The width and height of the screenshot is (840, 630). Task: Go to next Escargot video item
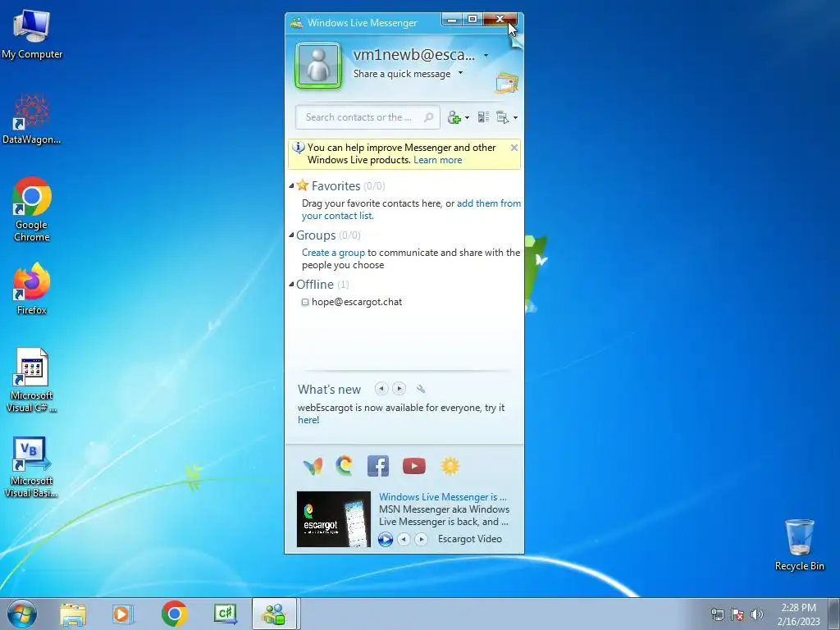click(422, 539)
